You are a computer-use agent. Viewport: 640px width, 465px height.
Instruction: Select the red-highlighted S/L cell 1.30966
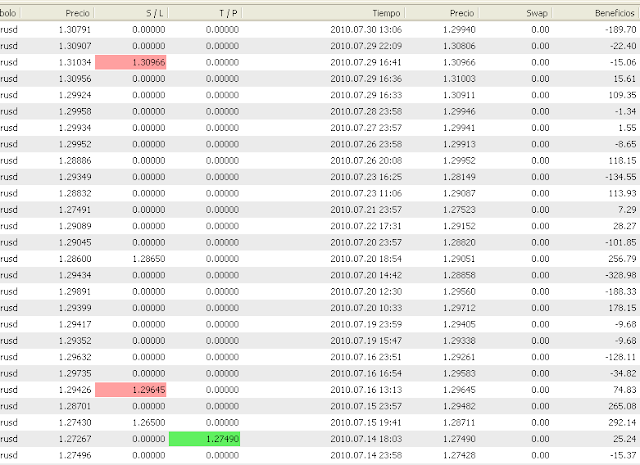(x=131, y=62)
